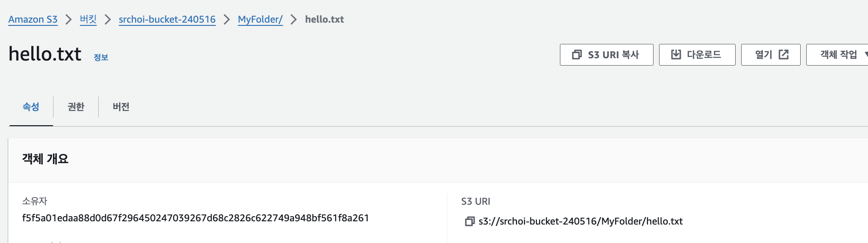Click breadcrumb chevron after MyFolder/

coord(293,19)
